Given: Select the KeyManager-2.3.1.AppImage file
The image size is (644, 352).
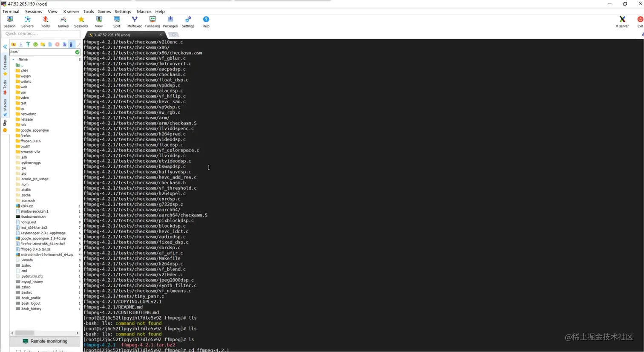Looking at the screenshot, I should click(x=40, y=233).
